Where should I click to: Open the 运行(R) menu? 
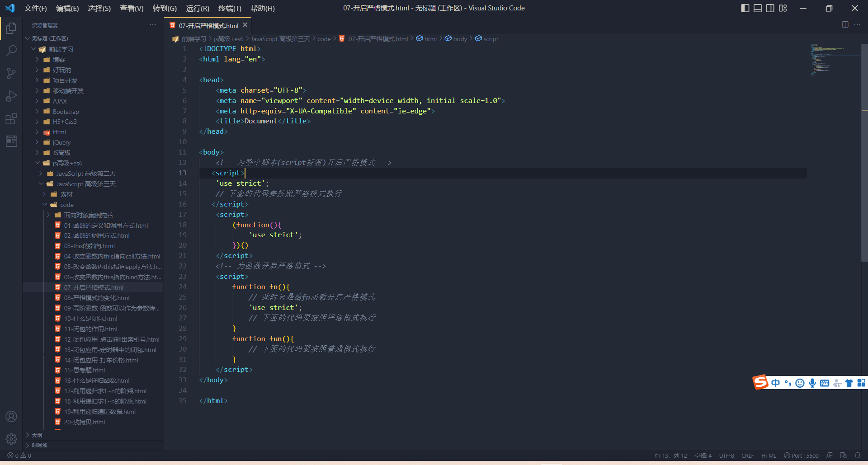point(197,8)
